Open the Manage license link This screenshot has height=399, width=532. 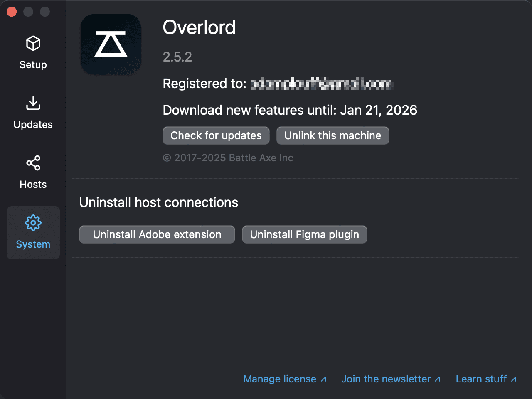coord(285,379)
